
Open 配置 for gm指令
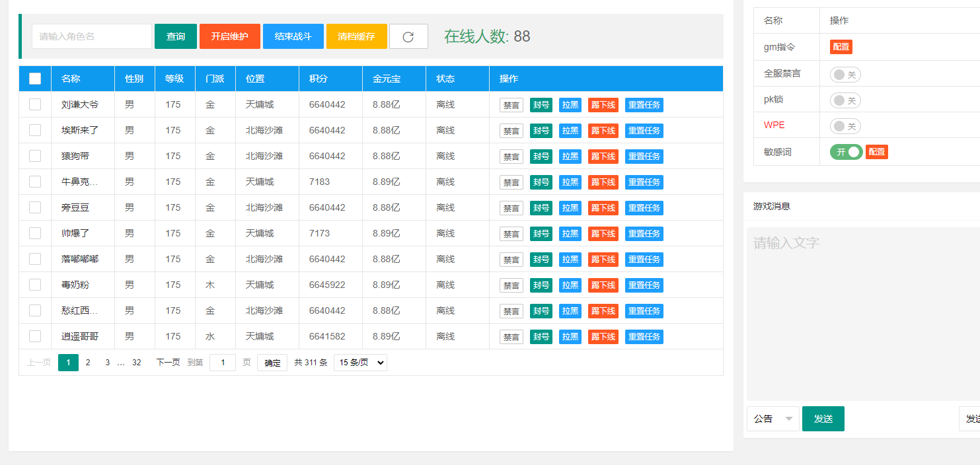click(x=841, y=46)
